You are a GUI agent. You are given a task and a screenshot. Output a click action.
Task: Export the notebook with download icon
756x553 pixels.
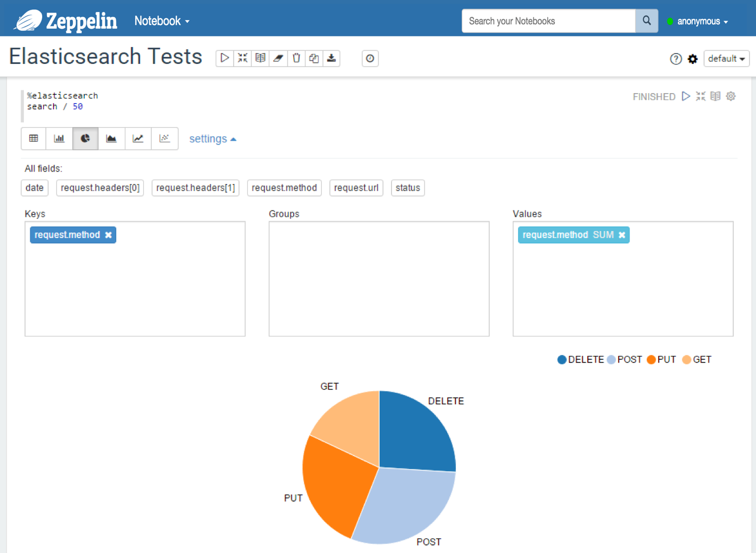coord(331,58)
